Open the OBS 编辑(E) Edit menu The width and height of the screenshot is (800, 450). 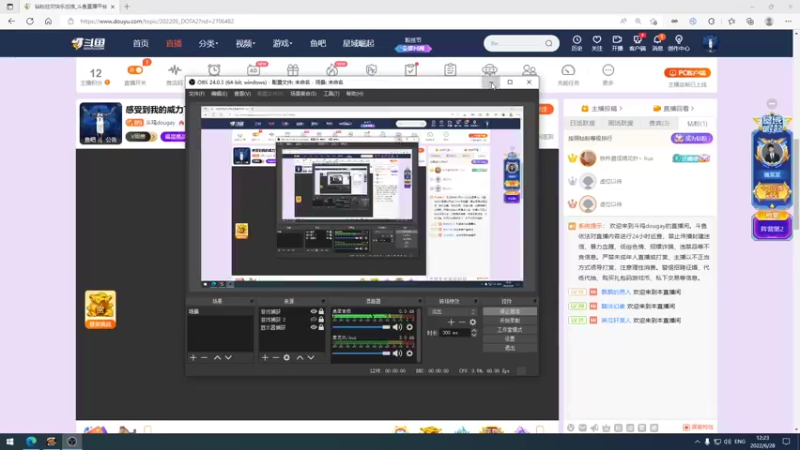coord(219,94)
